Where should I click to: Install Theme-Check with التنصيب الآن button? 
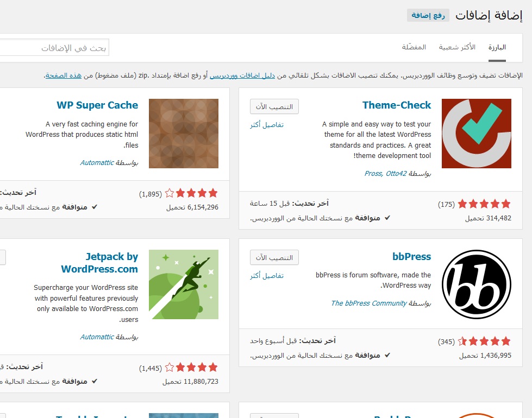point(274,107)
